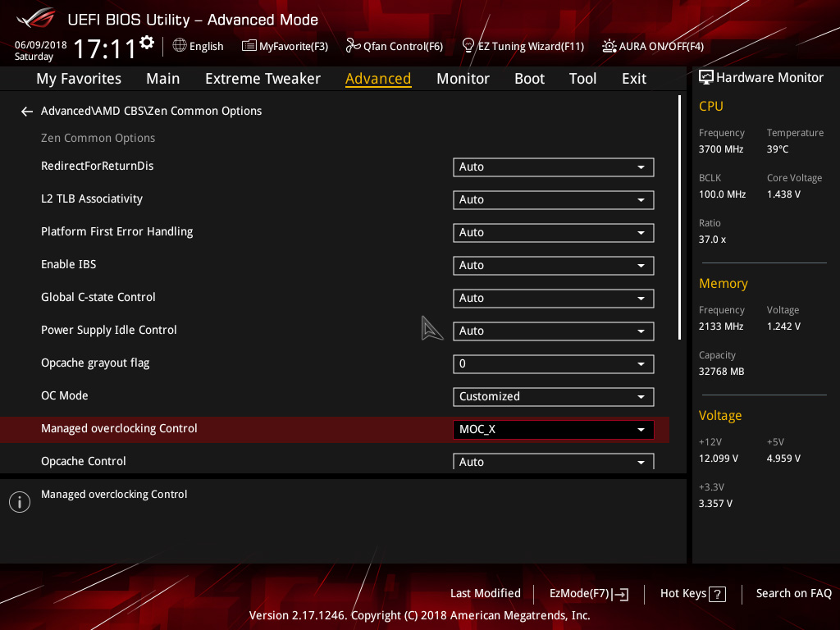
Task: Click the Hot Keys question mark icon
Action: pyautogui.click(x=717, y=594)
